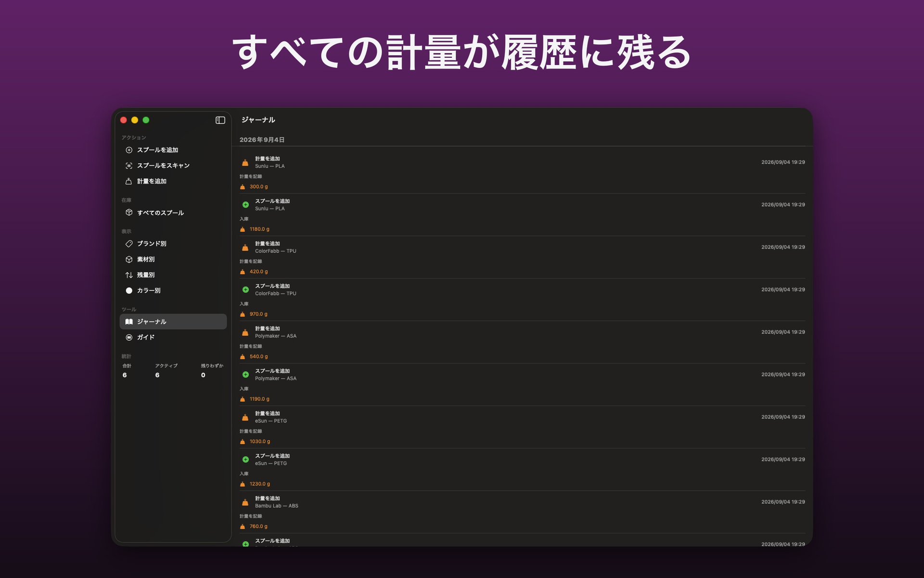Click the plus icon beside スプールを追加 in sidebar
Screen dimensions: 924x578
(x=129, y=150)
